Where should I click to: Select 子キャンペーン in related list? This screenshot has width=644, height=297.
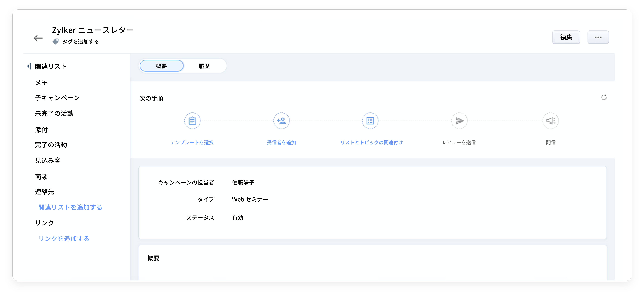[57, 98]
